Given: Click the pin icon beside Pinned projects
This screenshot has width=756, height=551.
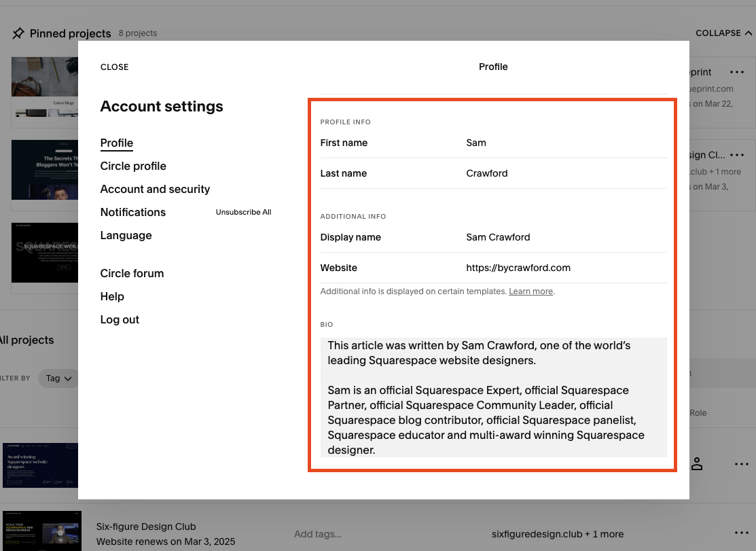Looking at the screenshot, I should tap(18, 33).
